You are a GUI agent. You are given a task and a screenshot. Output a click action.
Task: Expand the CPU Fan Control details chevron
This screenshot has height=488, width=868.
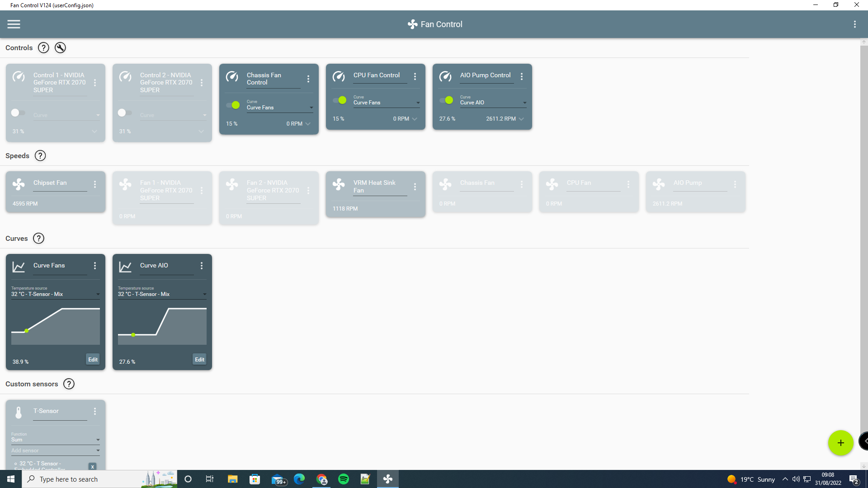[415, 119]
